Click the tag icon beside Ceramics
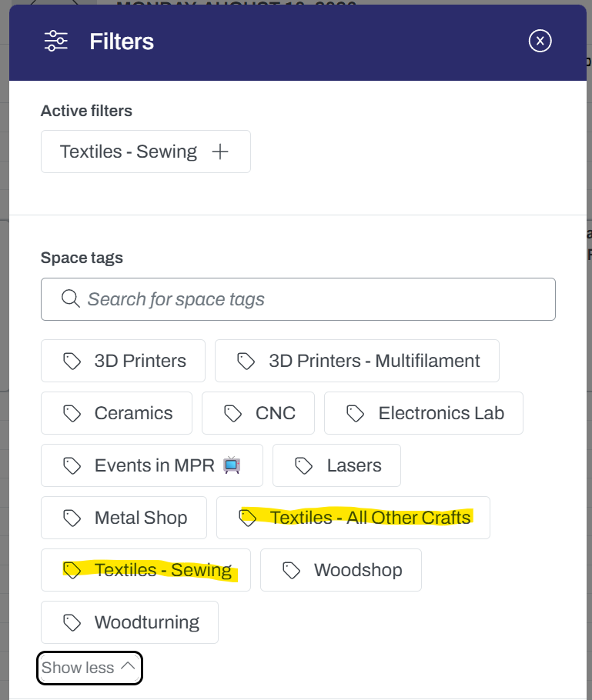 72,413
